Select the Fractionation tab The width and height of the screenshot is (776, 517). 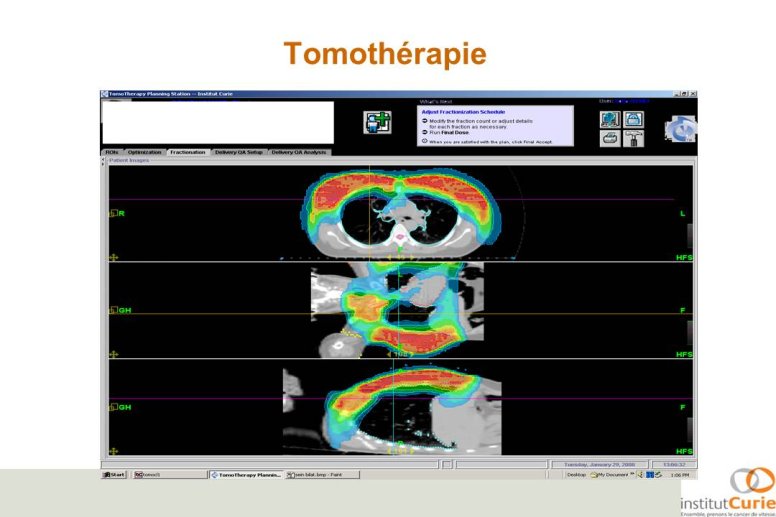pyautogui.click(x=188, y=152)
